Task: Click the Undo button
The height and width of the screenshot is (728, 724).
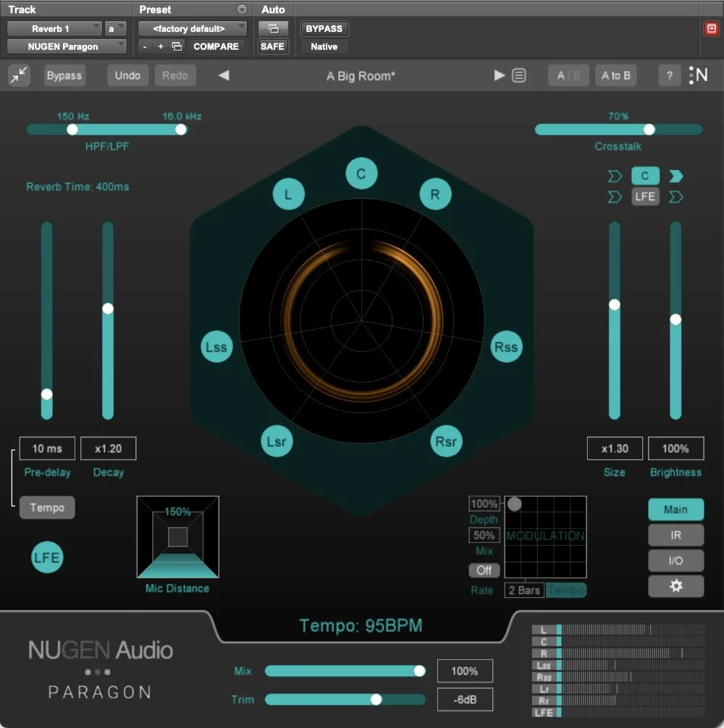Action: coord(127,75)
